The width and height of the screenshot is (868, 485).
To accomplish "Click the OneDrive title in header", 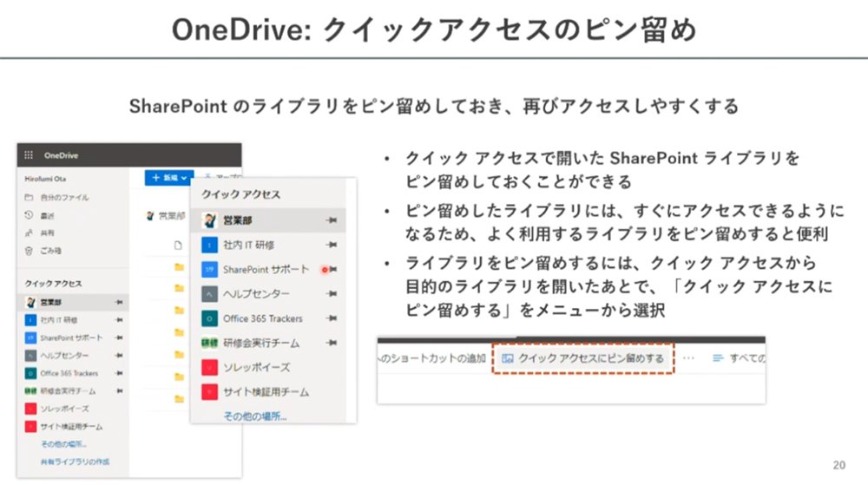I will [x=61, y=155].
